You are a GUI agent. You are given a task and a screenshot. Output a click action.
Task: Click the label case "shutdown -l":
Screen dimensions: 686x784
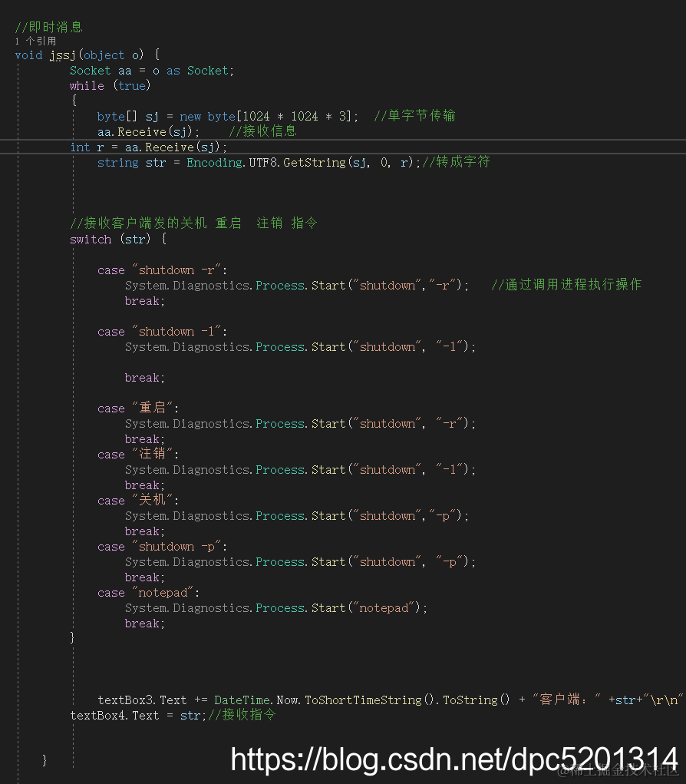163,332
